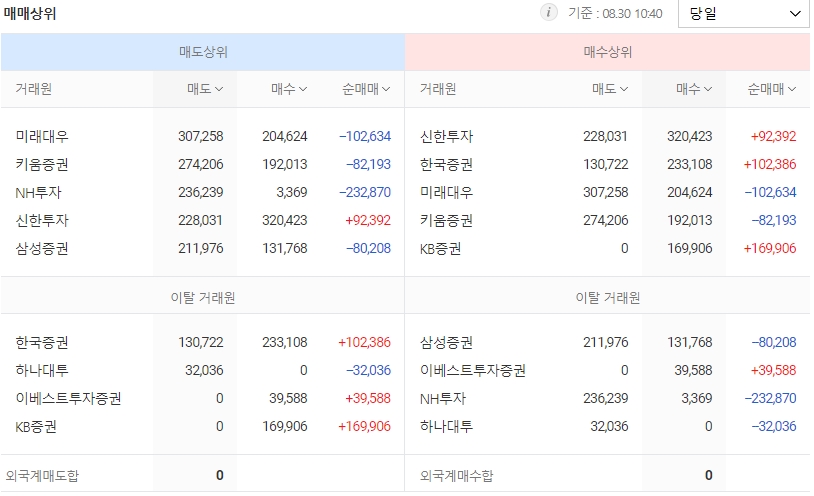814x496 pixels.
Task: Click the 외국계매수합 value 0
Action: coord(709,475)
